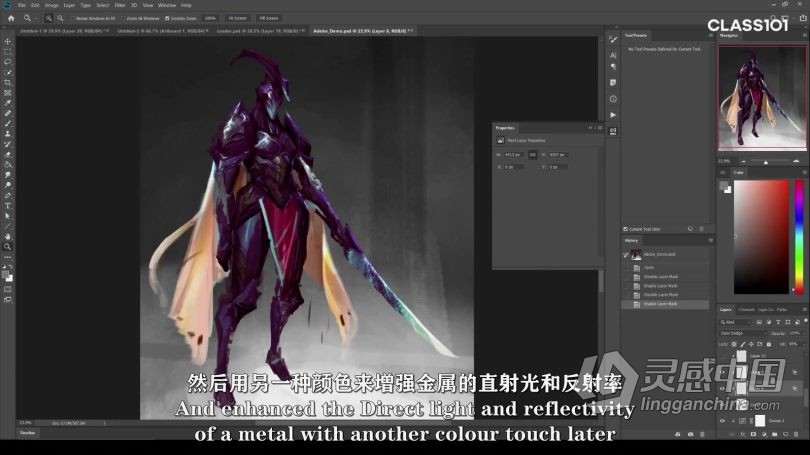The width and height of the screenshot is (810, 455).
Task: Open the Layers panel menu
Action: [x=804, y=309]
